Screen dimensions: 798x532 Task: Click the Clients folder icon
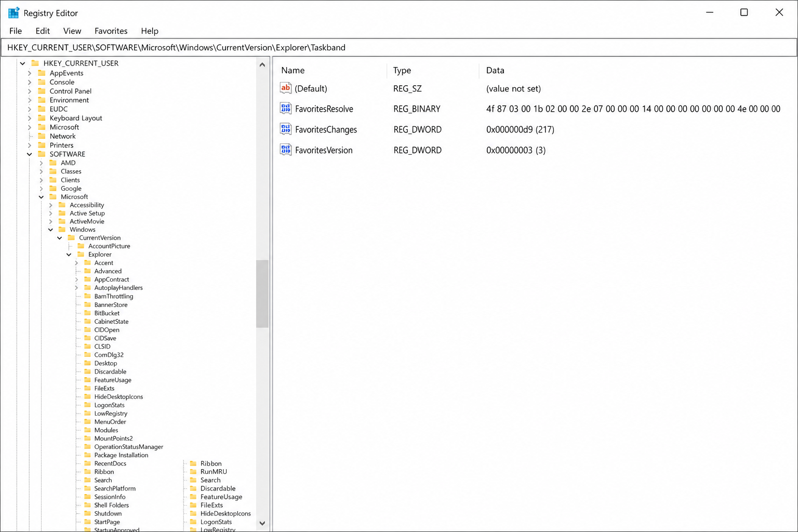pos(53,180)
